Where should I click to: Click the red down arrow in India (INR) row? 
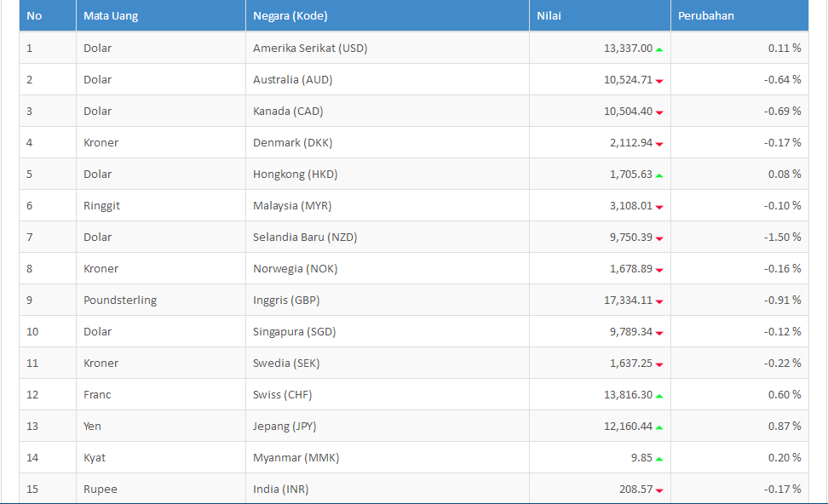[x=659, y=490]
